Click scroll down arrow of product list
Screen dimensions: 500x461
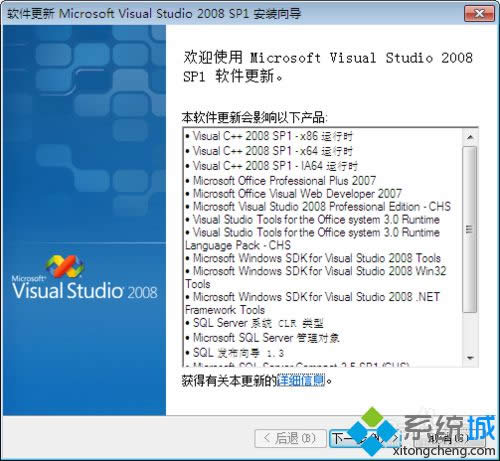coord(470,358)
